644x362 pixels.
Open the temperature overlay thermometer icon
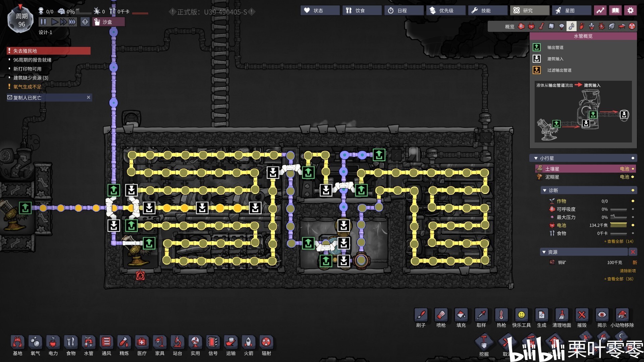541,26
